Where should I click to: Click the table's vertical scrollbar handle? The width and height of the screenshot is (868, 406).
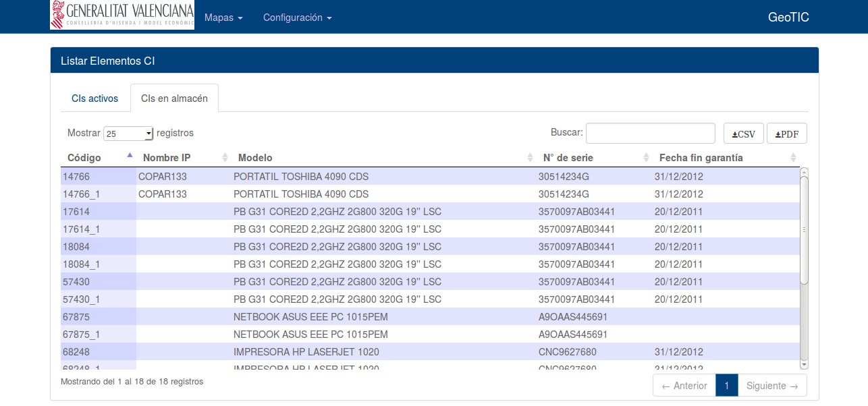[x=804, y=229]
